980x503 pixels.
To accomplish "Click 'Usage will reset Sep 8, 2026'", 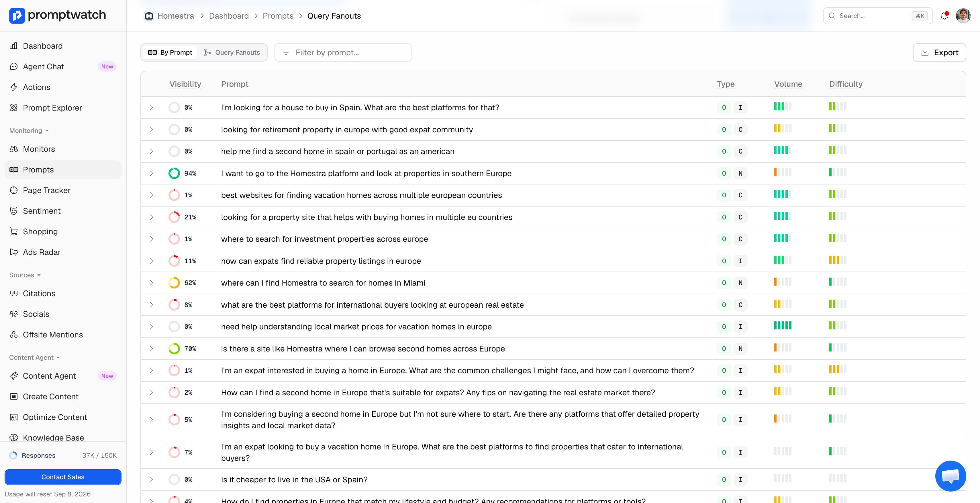I will pyautogui.click(x=48, y=494).
